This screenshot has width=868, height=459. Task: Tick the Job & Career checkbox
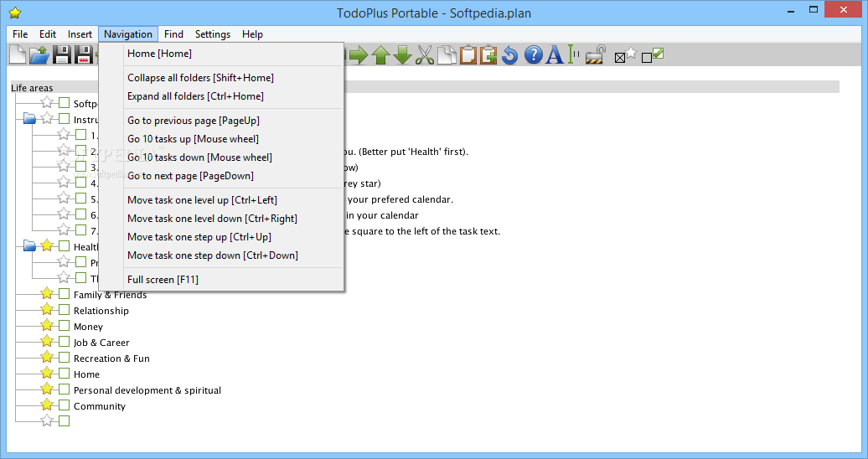[x=65, y=342]
